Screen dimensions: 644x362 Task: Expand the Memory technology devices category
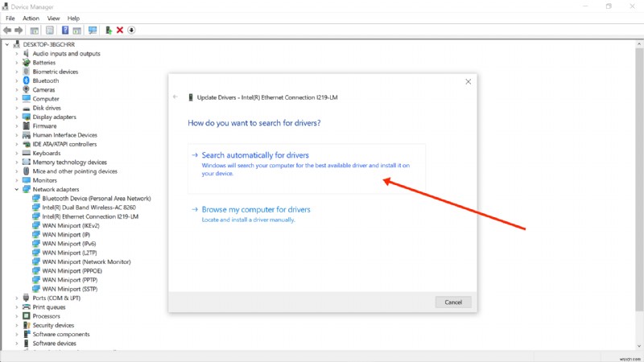pyautogui.click(x=16, y=162)
